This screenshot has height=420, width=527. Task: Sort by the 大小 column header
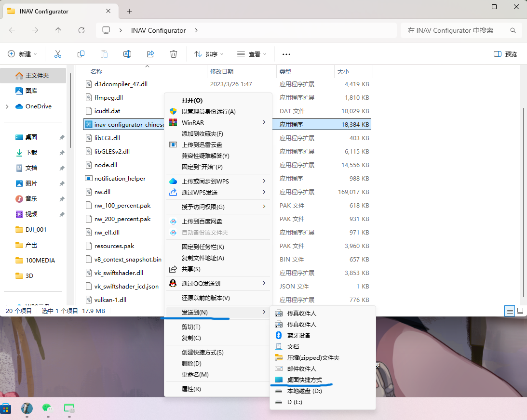pos(353,71)
